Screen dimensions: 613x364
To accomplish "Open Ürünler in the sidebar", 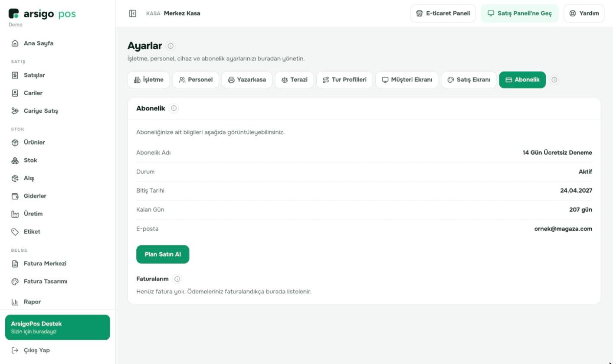I will [58, 143].
